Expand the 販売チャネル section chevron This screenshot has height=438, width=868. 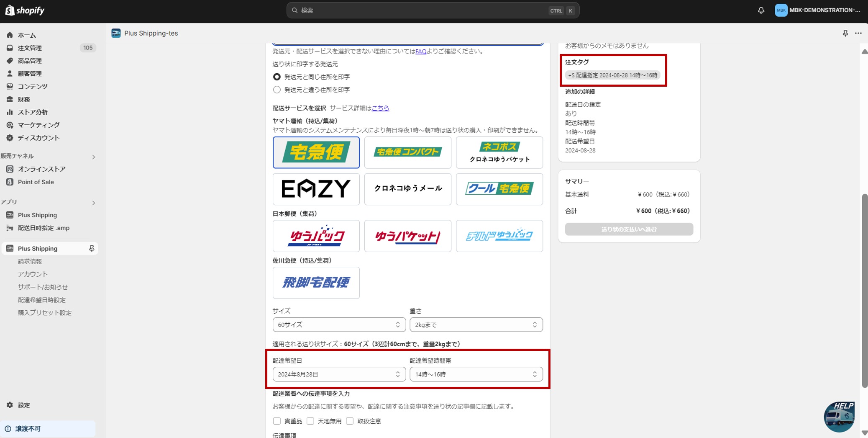[94, 157]
